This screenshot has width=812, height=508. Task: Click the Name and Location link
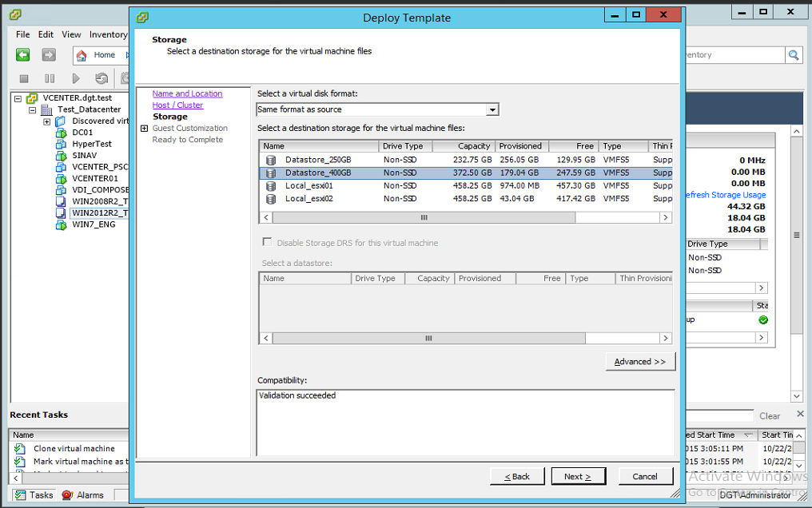pos(188,93)
